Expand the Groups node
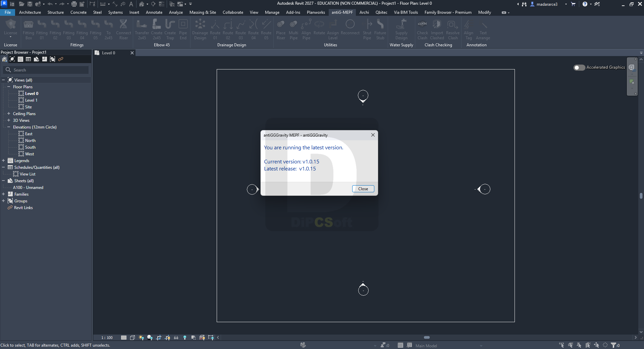The width and height of the screenshot is (644, 349). (3, 201)
